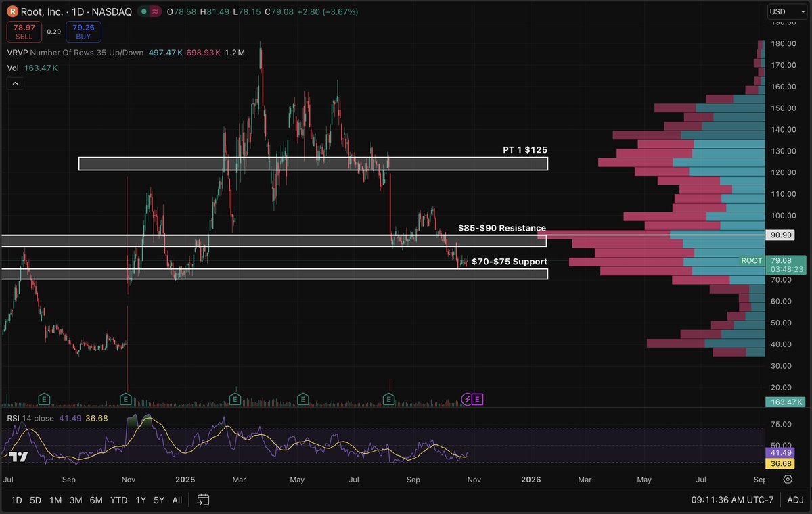The height and width of the screenshot is (514, 812).
Task: Open the go-to-date calendar icon
Action: pos(203,500)
